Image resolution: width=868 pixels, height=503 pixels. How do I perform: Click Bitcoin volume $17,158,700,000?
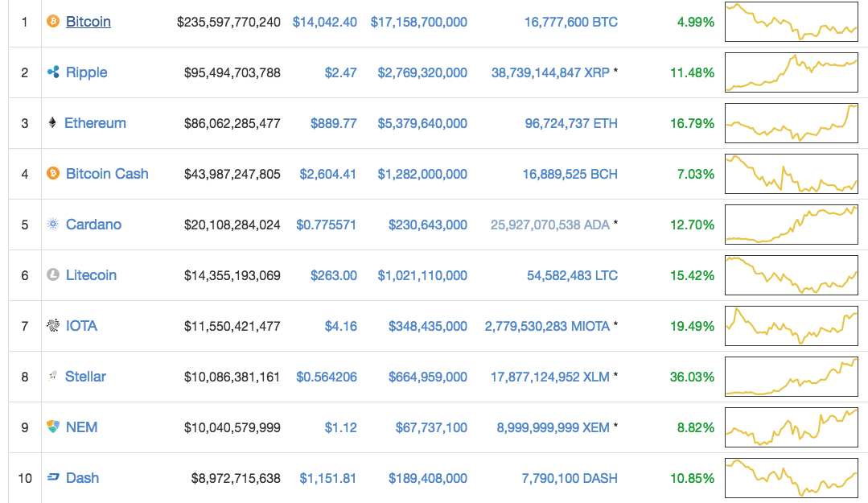[x=419, y=23]
